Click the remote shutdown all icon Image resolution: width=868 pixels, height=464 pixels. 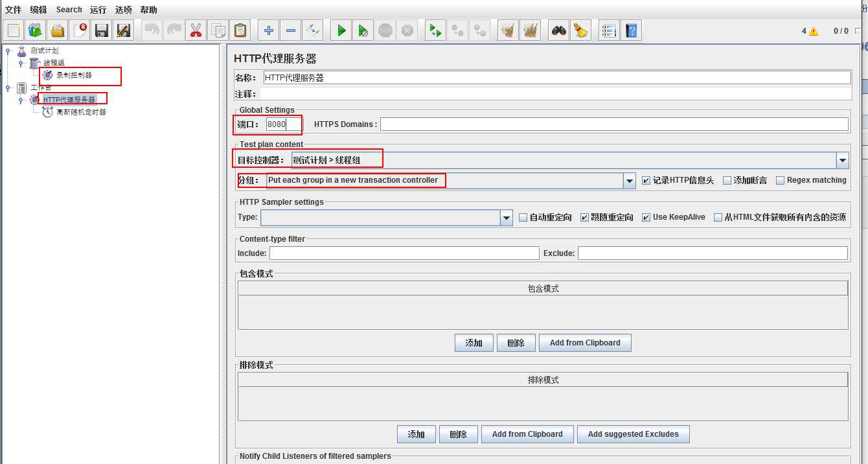tap(480, 30)
